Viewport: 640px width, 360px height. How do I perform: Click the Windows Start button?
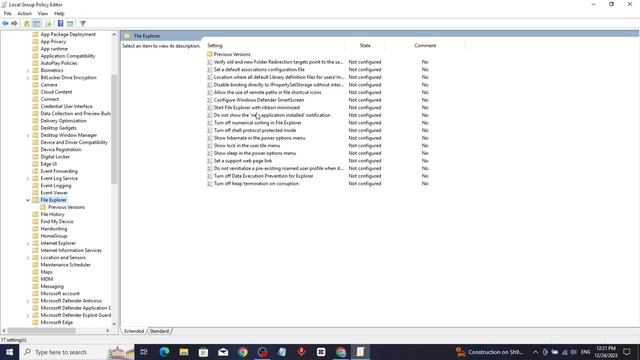click(9, 352)
